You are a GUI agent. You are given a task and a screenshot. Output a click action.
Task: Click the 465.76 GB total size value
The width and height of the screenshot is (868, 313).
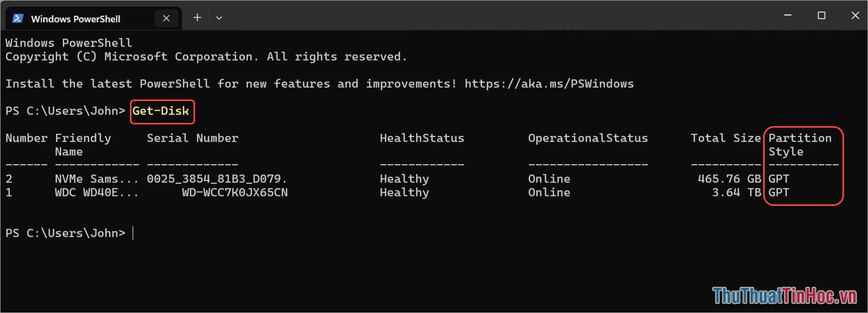click(729, 179)
